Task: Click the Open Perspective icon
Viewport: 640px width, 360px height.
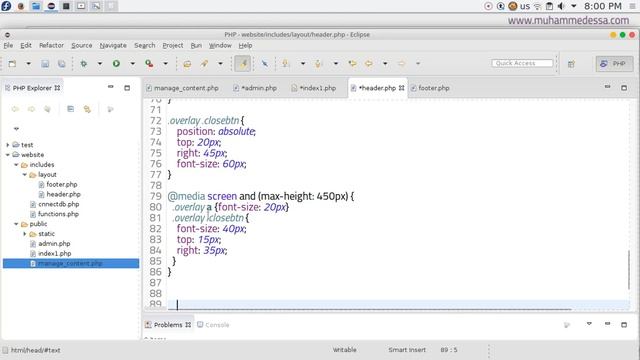Action: 571,64
